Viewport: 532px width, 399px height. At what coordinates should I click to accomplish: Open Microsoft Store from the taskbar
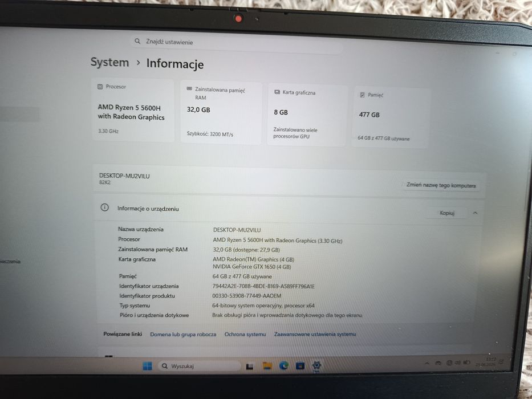tap(300, 366)
